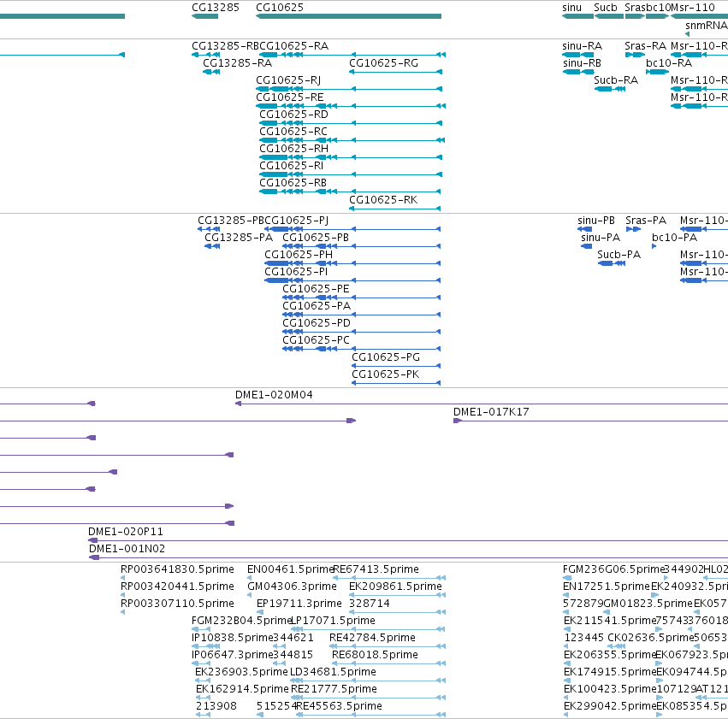728x719 pixels.
Task: Click the EK211541.5prime EST label
Action: pos(609,621)
